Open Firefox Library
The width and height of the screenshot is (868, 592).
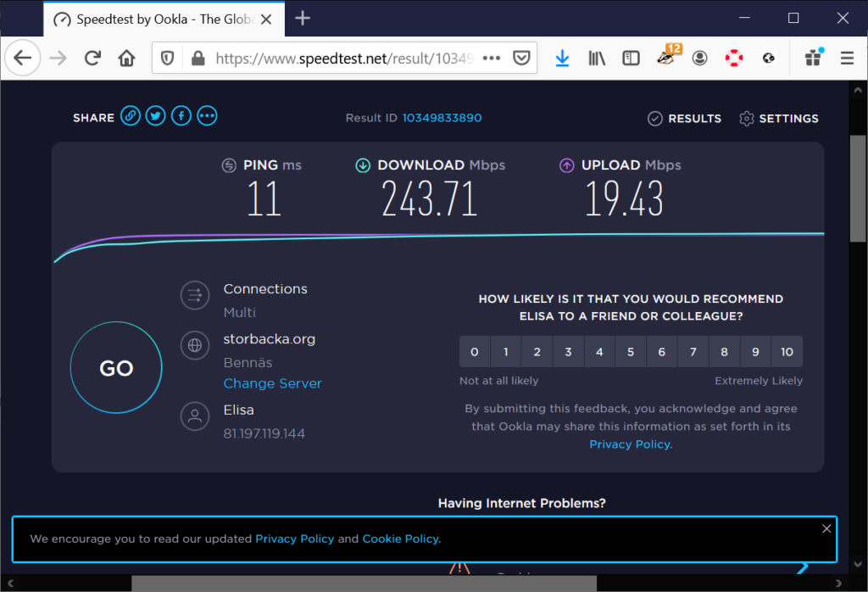(x=597, y=58)
